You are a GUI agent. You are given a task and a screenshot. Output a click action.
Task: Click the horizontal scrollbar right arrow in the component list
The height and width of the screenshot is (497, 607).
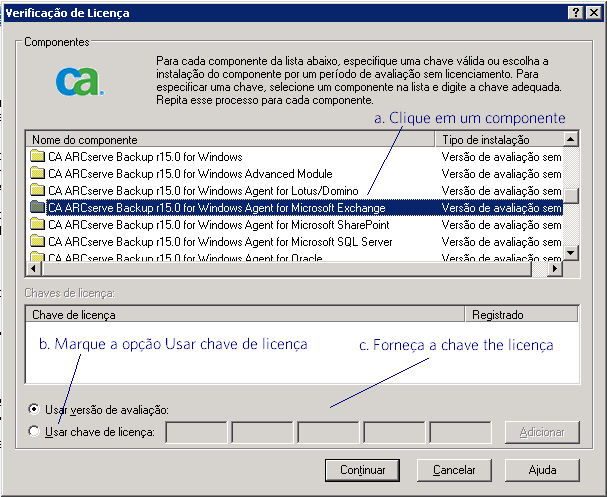coord(555,269)
